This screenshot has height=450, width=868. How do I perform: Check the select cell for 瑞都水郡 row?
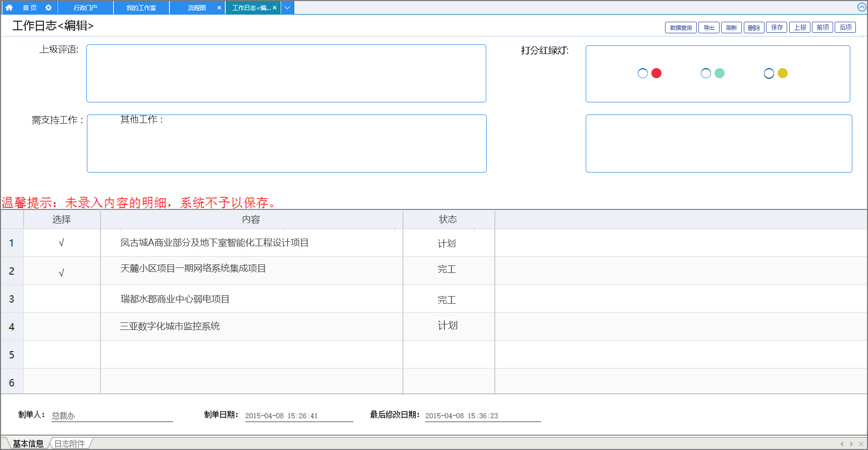tap(62, 299)
